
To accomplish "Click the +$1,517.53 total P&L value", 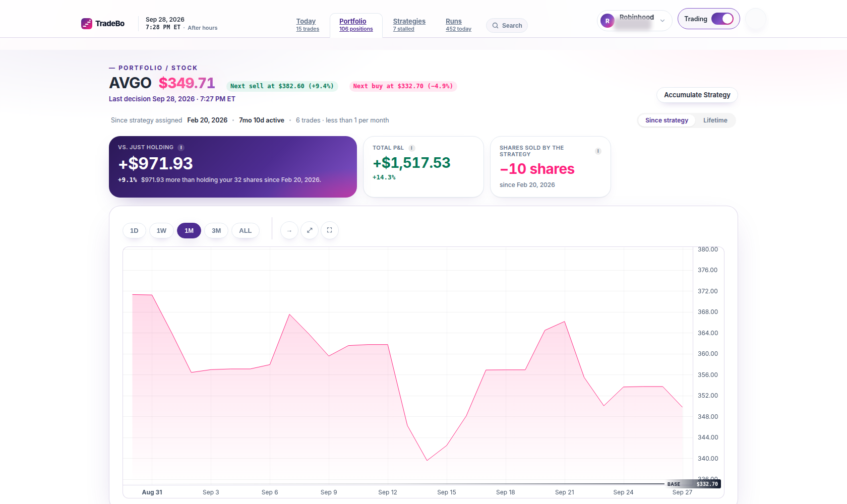I will (x=411, y=163).
